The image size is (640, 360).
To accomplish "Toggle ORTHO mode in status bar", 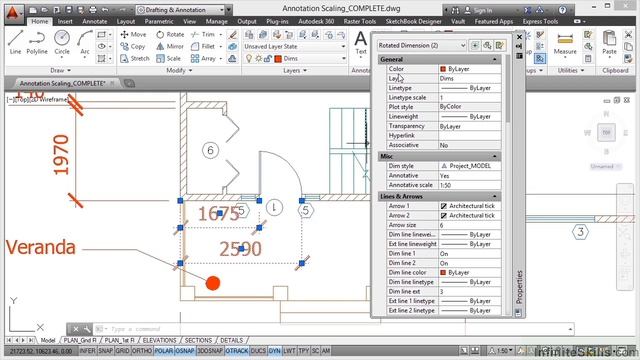I will pyautogui.click(x=142, y=351).
